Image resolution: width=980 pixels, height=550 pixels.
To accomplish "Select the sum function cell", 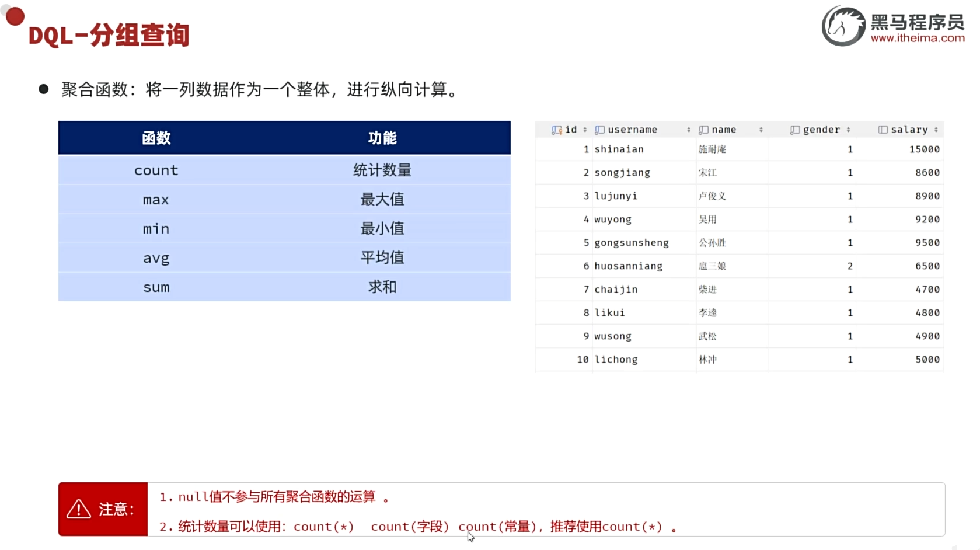I will click(x=156, y=287).
